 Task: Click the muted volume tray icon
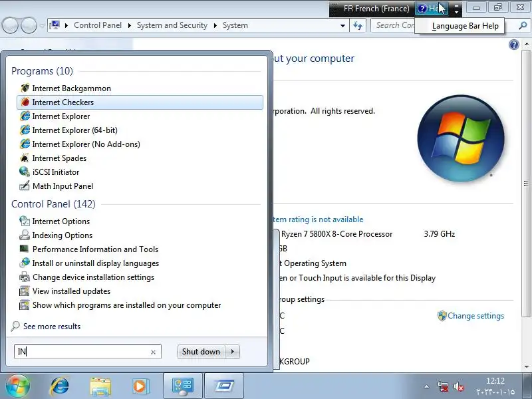click(458, 386)
